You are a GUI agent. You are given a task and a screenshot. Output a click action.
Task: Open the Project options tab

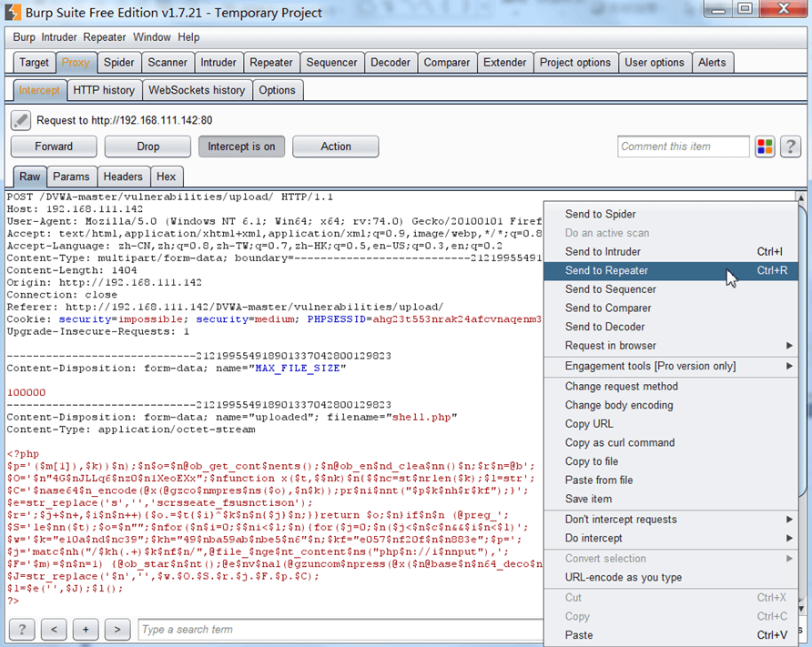574,63
